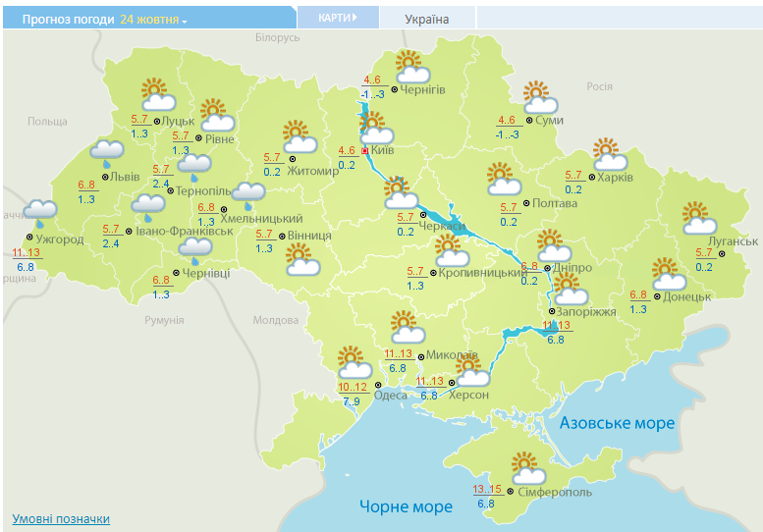Click the sun-cloud icon above Чернігів
This screenshot has height=532, width=763.
coord(412,67)
